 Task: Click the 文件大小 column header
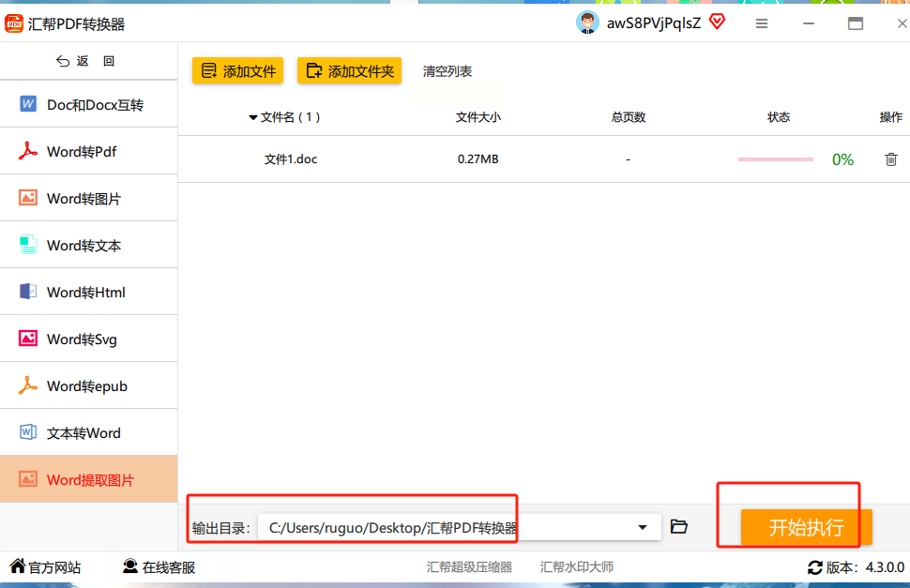coord(478,117)
